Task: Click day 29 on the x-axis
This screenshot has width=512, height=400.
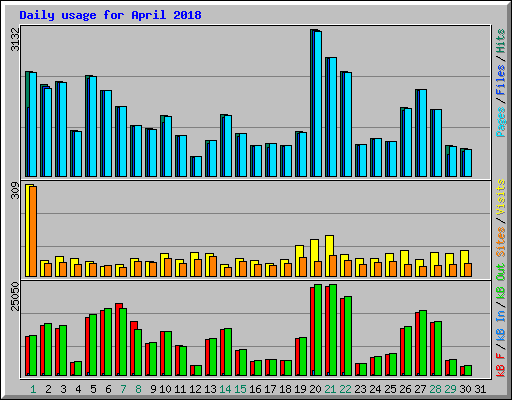Action: point(450,389)
